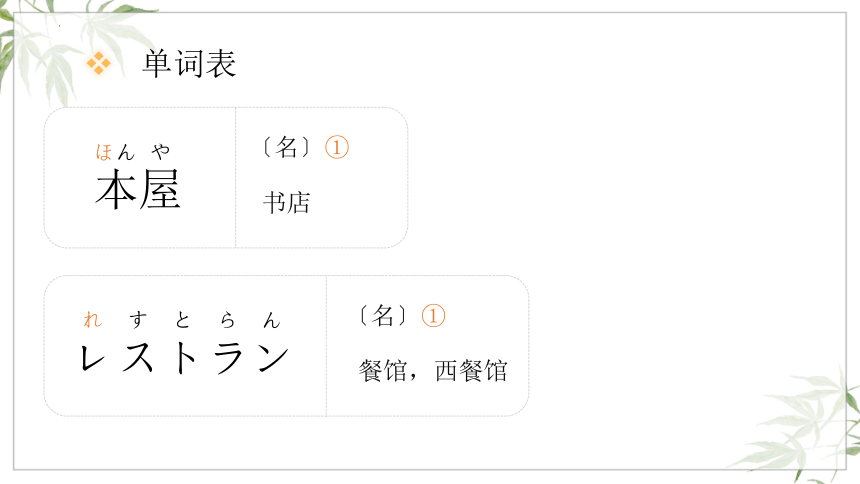Click the furigana と above ト
Image resolution: width=860 pixels, height=484 pixels.
coord(183,319)
